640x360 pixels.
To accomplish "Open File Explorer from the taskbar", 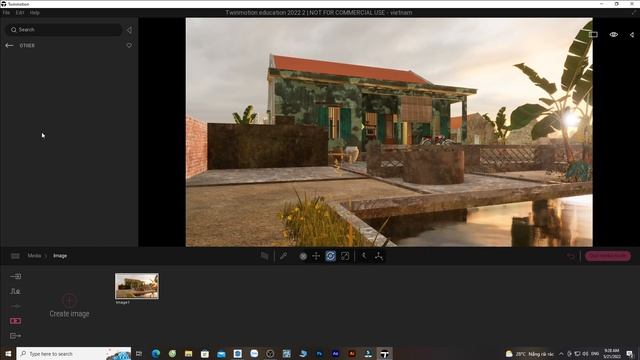I will point(188,353).
